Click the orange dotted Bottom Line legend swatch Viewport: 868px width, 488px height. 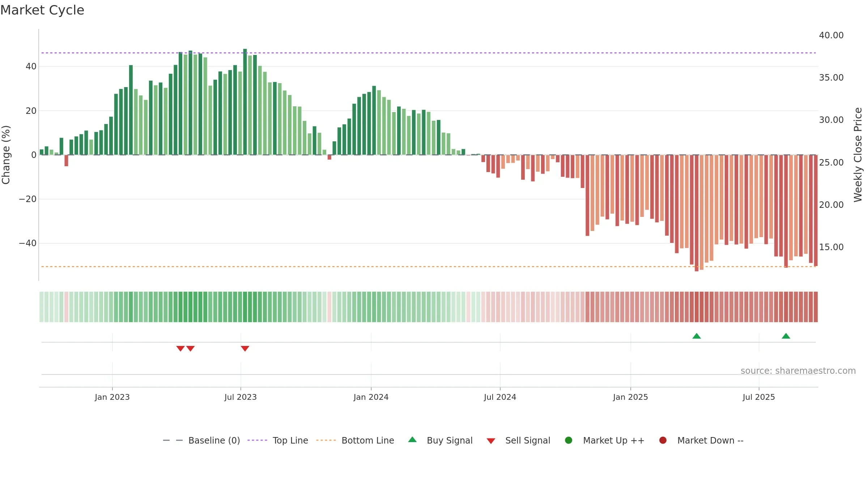pos(326,440)
